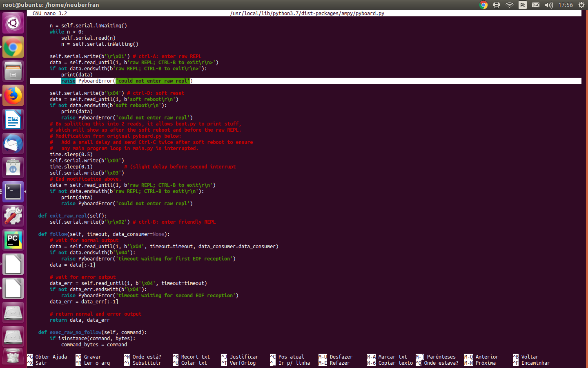The height and width of the screenshot is (368, 588).
Task: Select the Terminal icon in the dock
Action: pos(13,192)
